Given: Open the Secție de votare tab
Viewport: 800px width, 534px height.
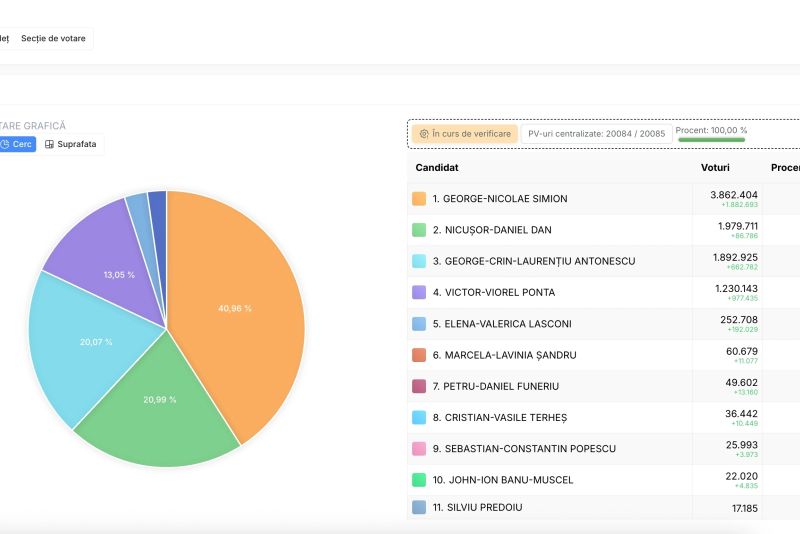Looking at the screenshot, I should pyautogui.click(x=53, y=39).
